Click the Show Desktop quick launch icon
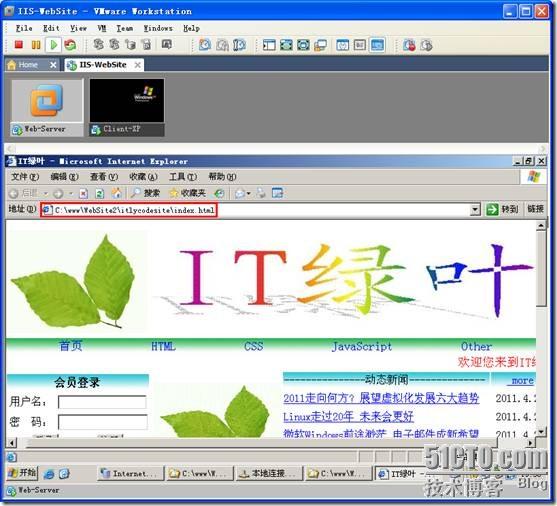Viewport: 557px width, 506px height. pyautogui.click(x=64, y=474)
